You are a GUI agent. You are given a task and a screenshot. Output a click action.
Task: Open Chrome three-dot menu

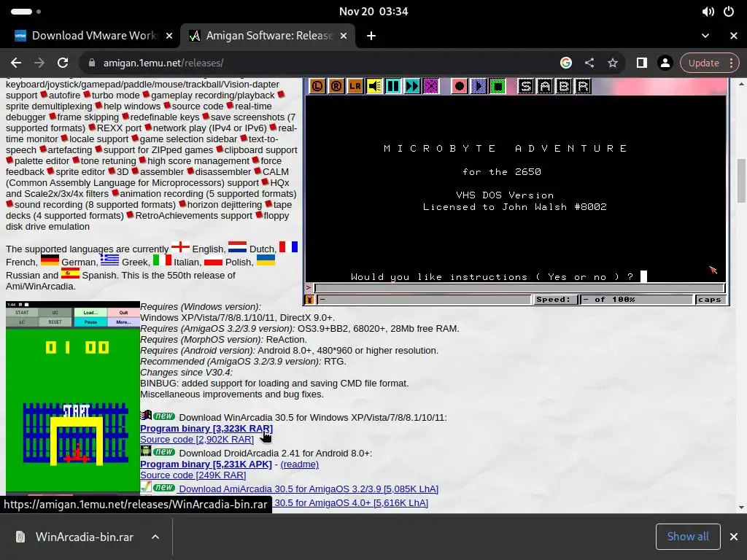tap(731, 63)
